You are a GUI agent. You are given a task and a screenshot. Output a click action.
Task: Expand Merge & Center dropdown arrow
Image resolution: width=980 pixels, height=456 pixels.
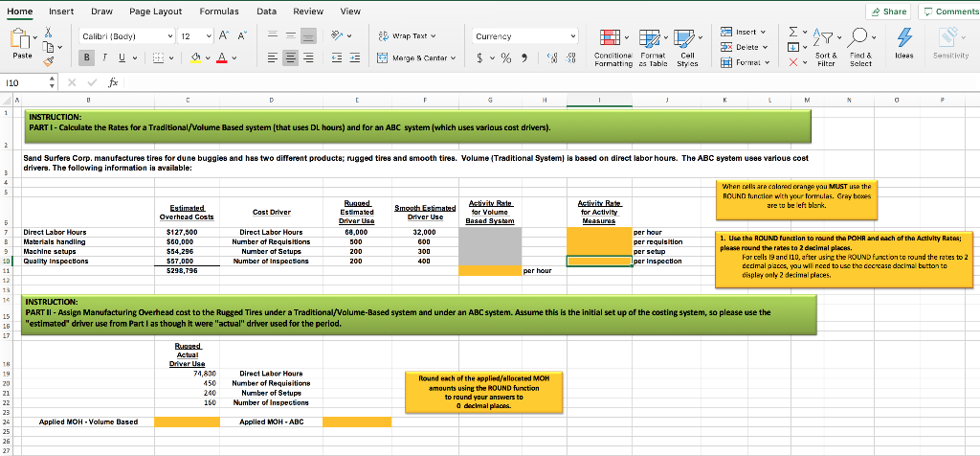click(x=453, y=58)
